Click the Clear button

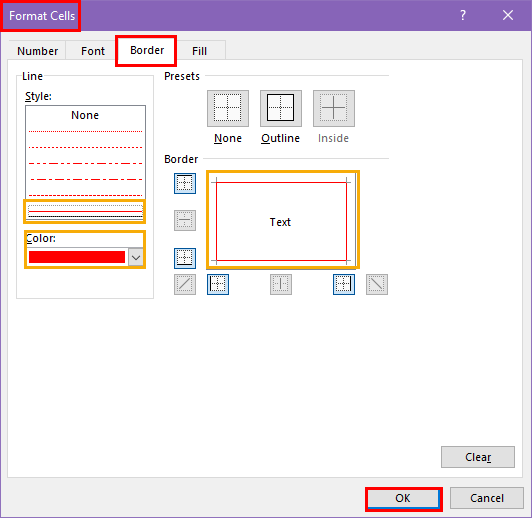(x=478, y=457)
